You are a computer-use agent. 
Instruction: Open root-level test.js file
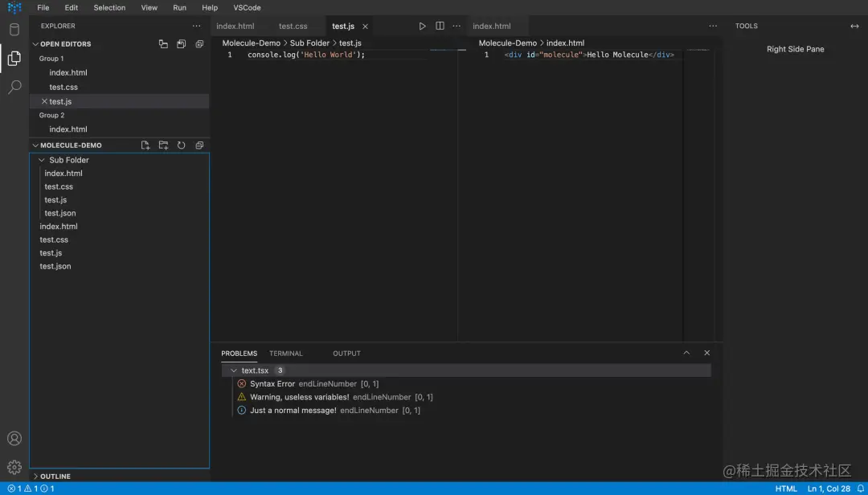pyautogui.click(x=51, y=253)
